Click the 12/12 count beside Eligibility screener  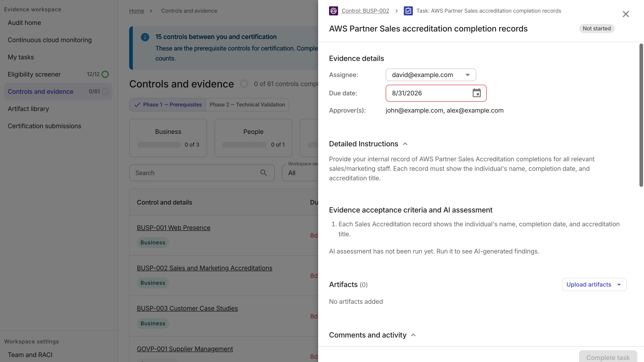(93, 74)
